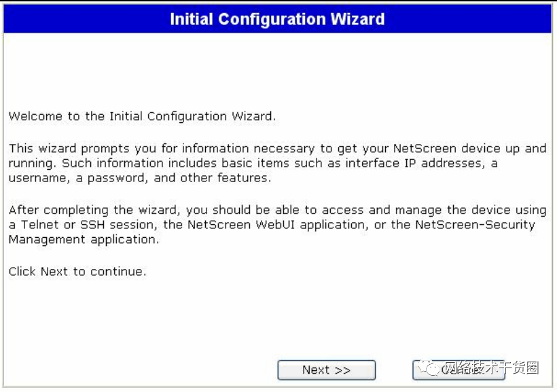The height and width of the screenshot is (392, 557).
Task: Click the words 'NetScreen device up and'
Action: pos(469,148)
